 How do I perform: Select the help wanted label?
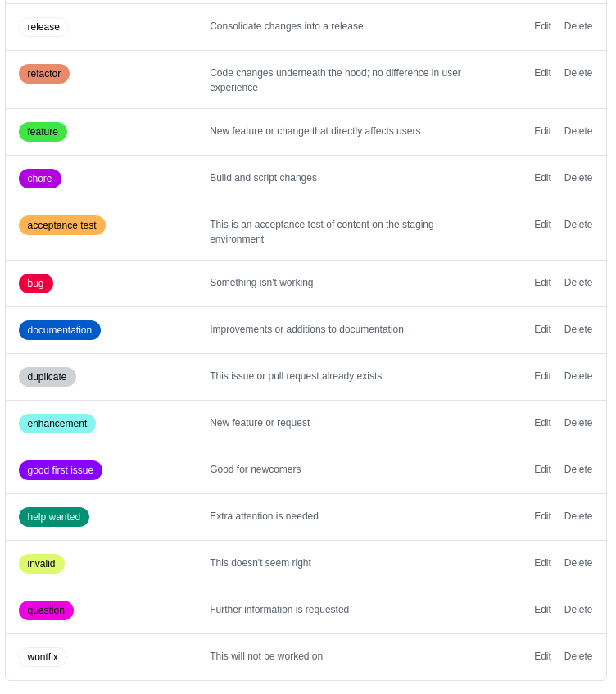point(53,517)
